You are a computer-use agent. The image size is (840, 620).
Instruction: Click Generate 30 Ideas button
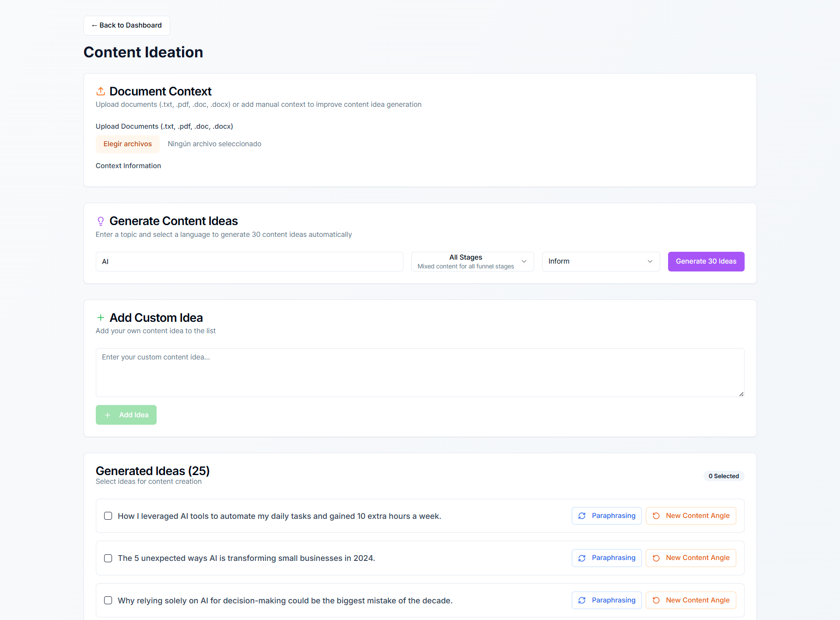point(706,261)
